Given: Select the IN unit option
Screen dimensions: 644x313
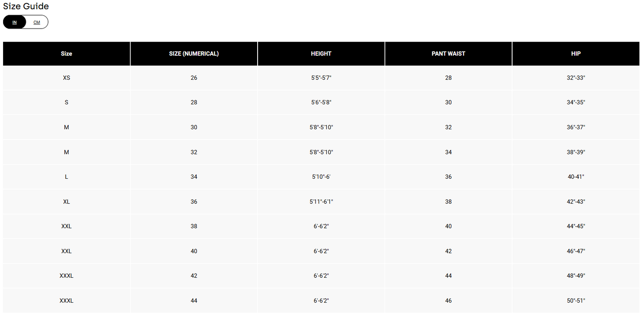Looking at the screenshot, I should tap(15, 22).
